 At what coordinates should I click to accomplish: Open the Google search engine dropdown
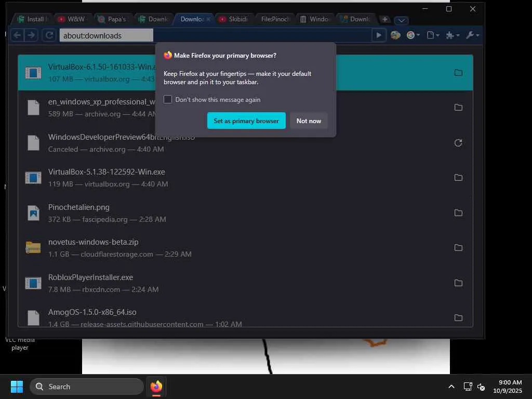(413, 35)
